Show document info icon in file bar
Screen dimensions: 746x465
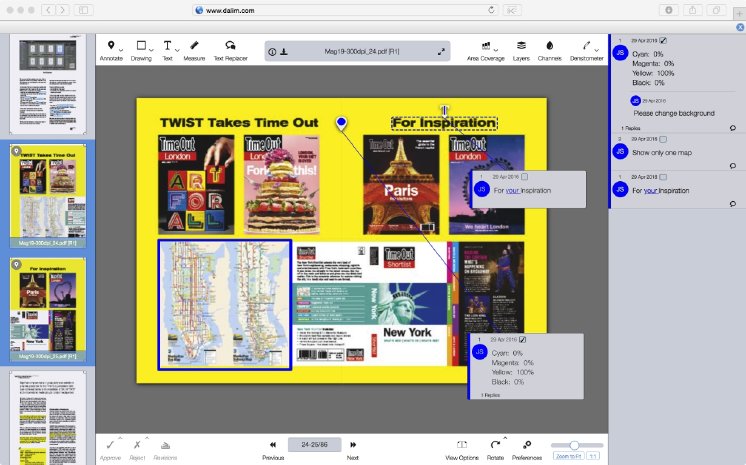click(x=272, y=52)
